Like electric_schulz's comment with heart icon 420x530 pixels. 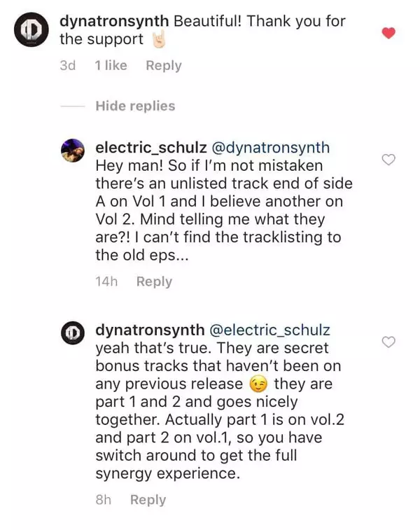coord(388,160)
